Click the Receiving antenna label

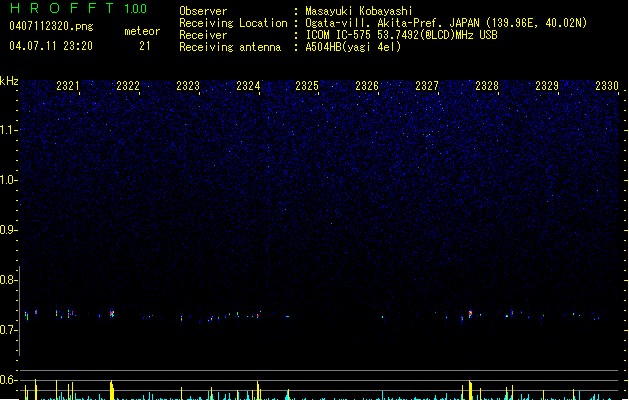230,47
